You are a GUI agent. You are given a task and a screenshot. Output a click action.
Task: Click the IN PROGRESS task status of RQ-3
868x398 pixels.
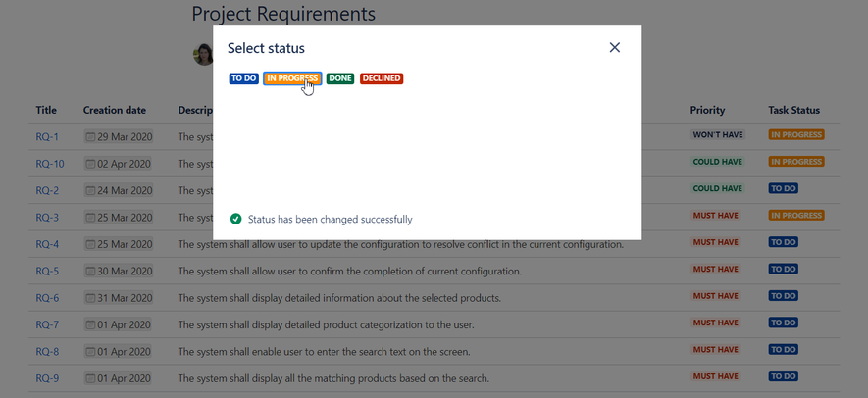point(796,216)
